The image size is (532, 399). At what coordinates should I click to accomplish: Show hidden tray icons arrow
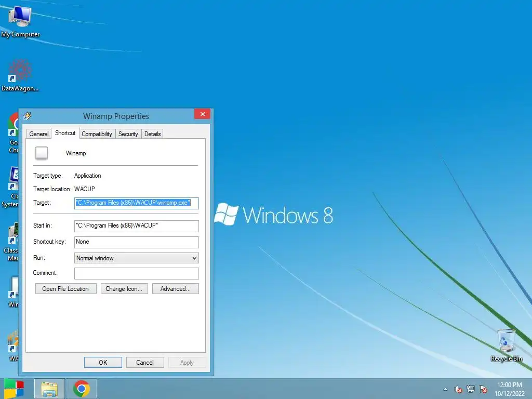(445, 389)
